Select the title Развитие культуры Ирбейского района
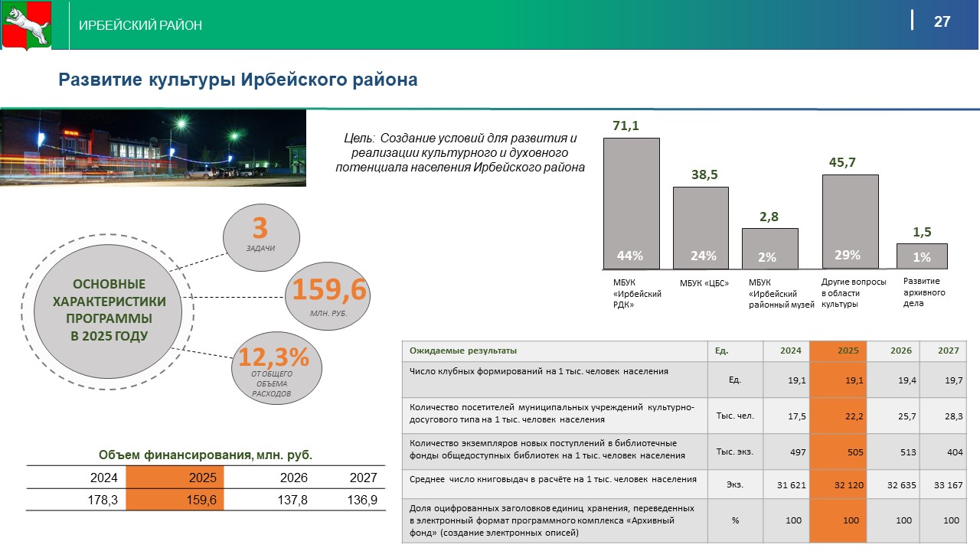The height and width of the screenshot is (551, 980). (239, 80)
